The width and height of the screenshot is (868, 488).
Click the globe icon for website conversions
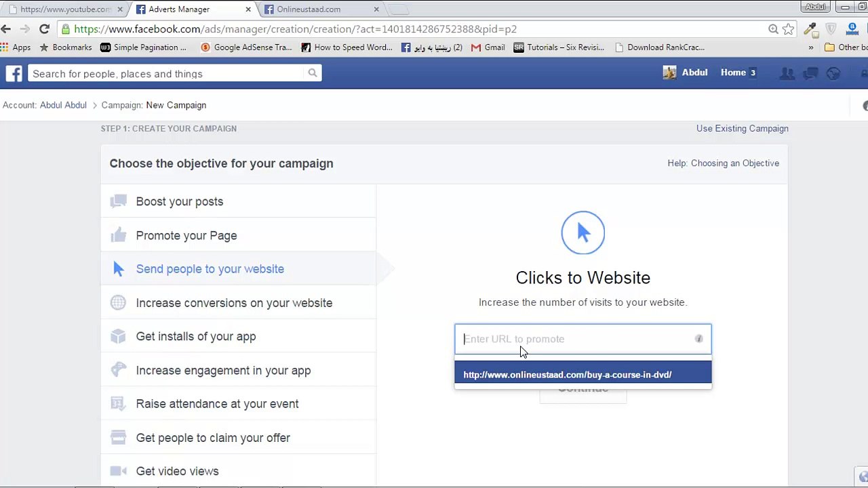click(x=119, y=303)
